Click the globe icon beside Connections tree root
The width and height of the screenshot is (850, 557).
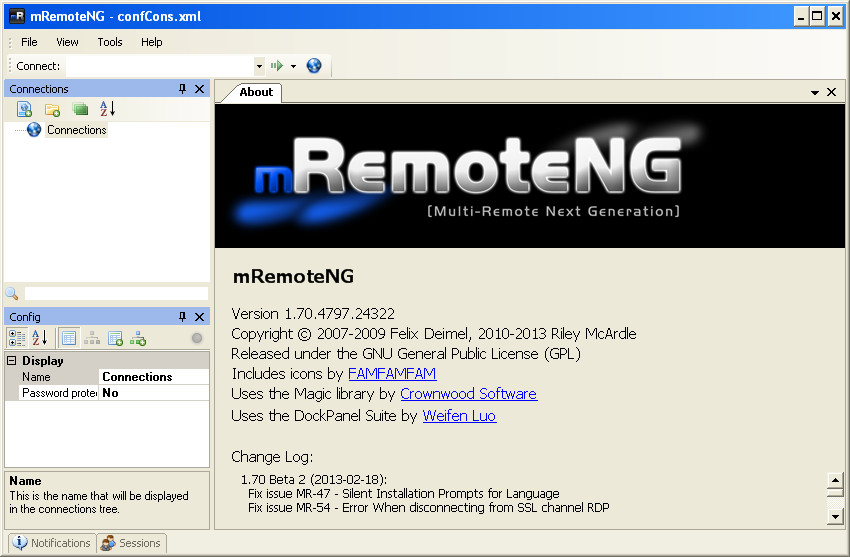34,129
